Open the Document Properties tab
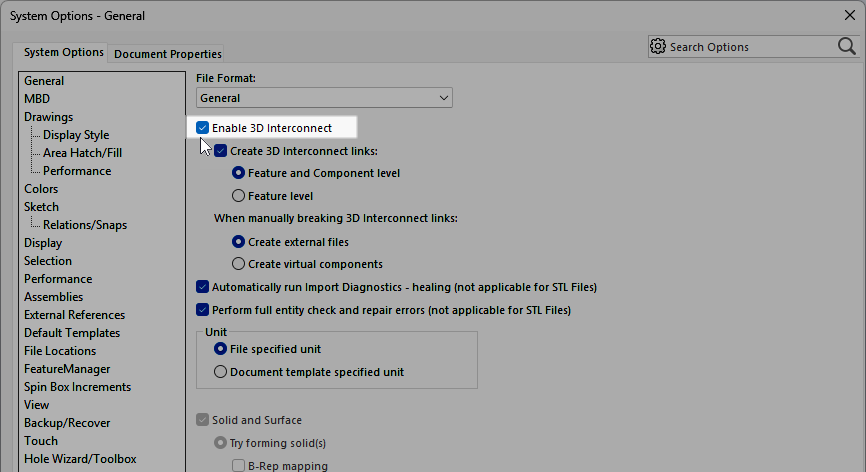866x472 pixels. pos(167,54)
